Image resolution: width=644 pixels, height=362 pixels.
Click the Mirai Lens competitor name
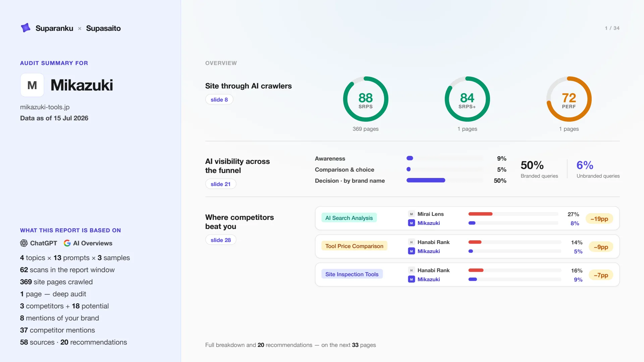pyautogui.click(x=430, y=214)
